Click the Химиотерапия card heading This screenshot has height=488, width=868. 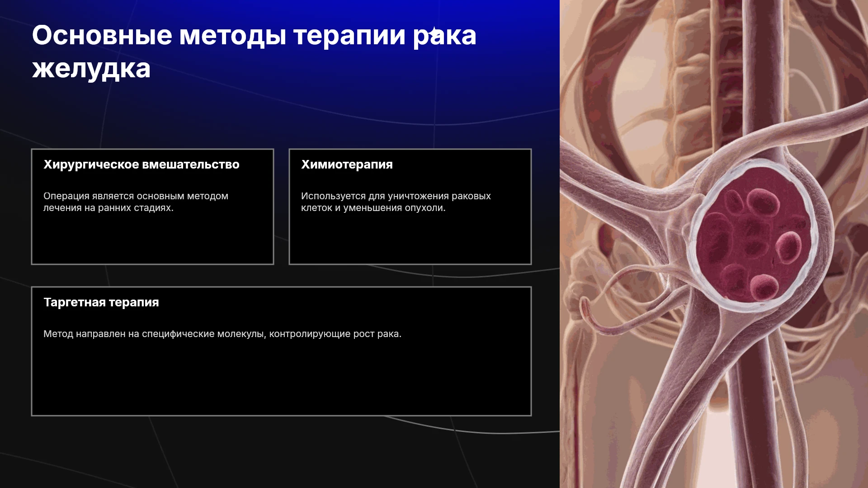[x=347, y=164]
